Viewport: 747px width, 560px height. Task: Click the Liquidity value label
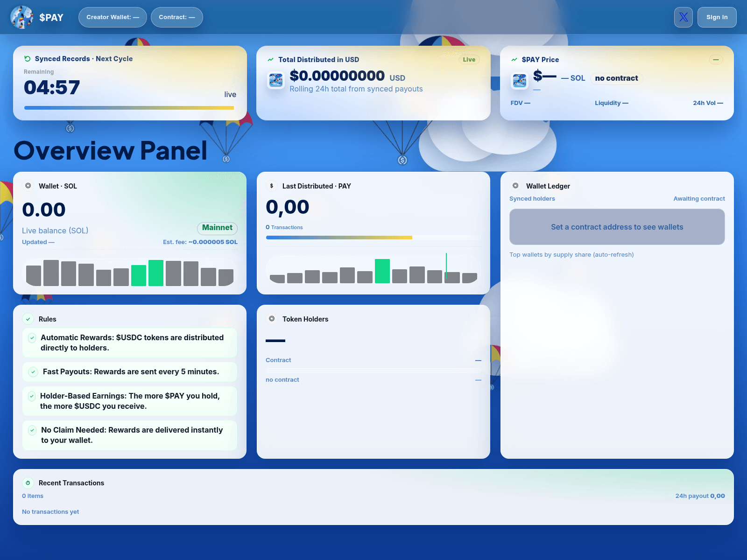pos(612,103)
